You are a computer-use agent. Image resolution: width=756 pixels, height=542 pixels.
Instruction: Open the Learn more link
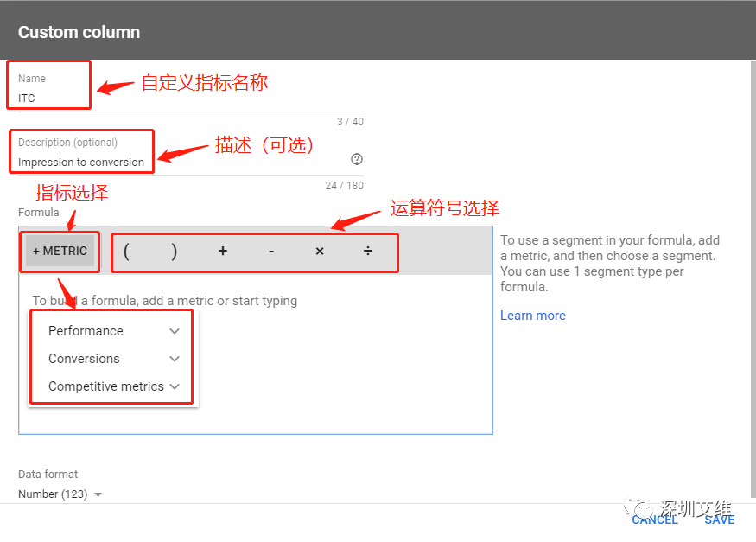click(533, 316)
